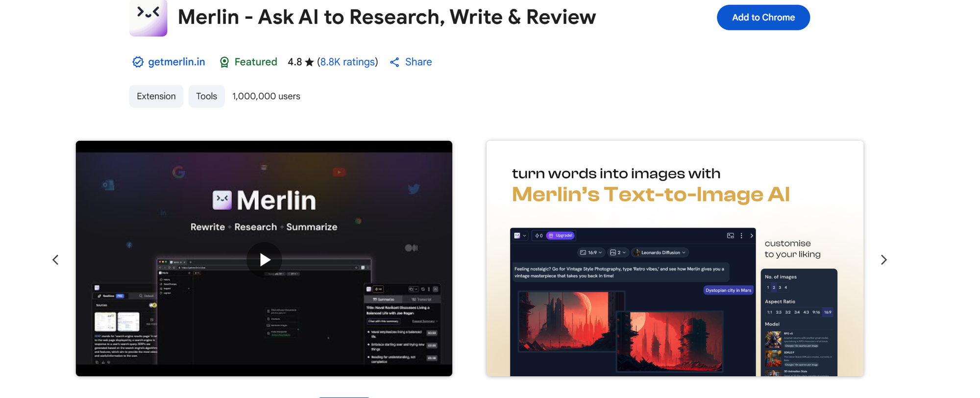Click the share icon
The width and height of the screenshot is (980, 398).
[x=394, y=62]
